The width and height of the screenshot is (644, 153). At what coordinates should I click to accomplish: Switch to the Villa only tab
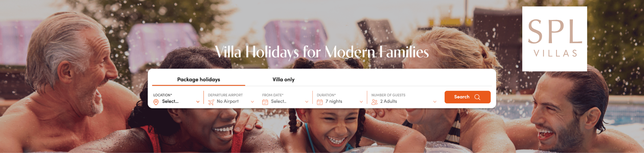click(x=283, y=80)
